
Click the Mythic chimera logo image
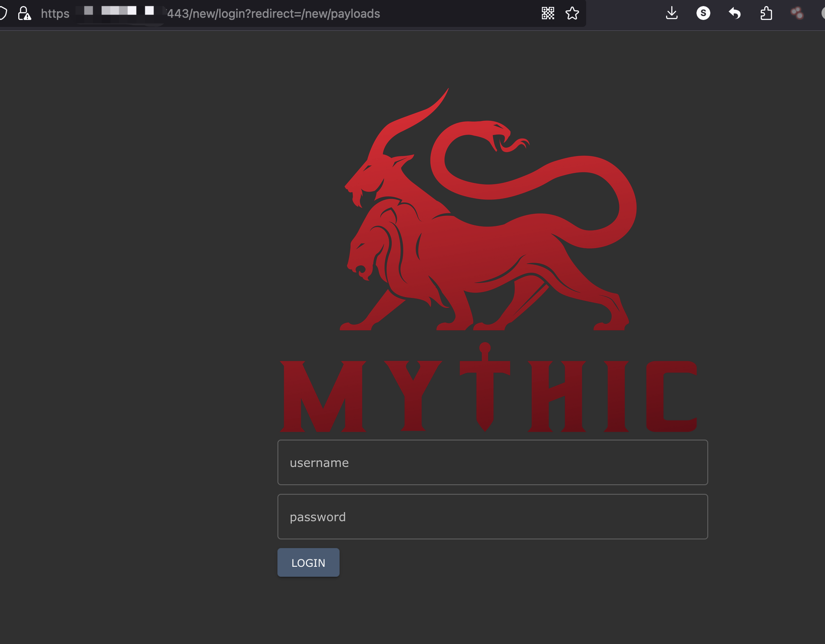tap(488, 260)
